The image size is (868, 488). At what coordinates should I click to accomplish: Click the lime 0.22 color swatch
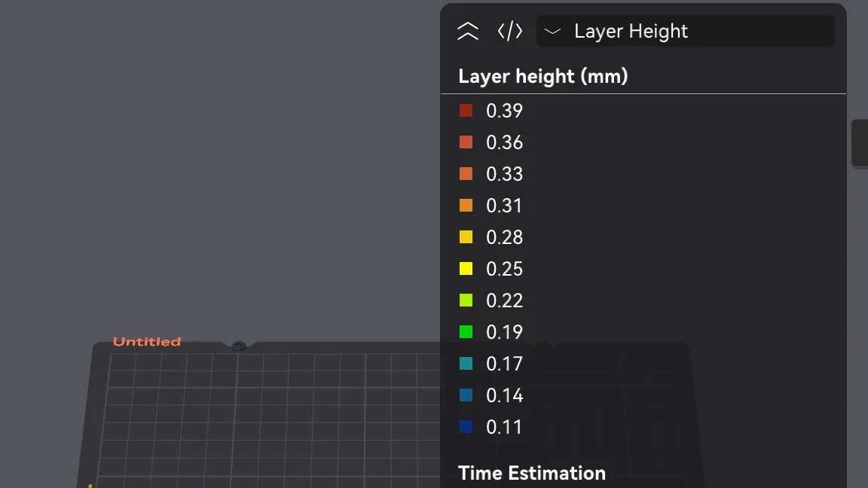click(466, 300)
